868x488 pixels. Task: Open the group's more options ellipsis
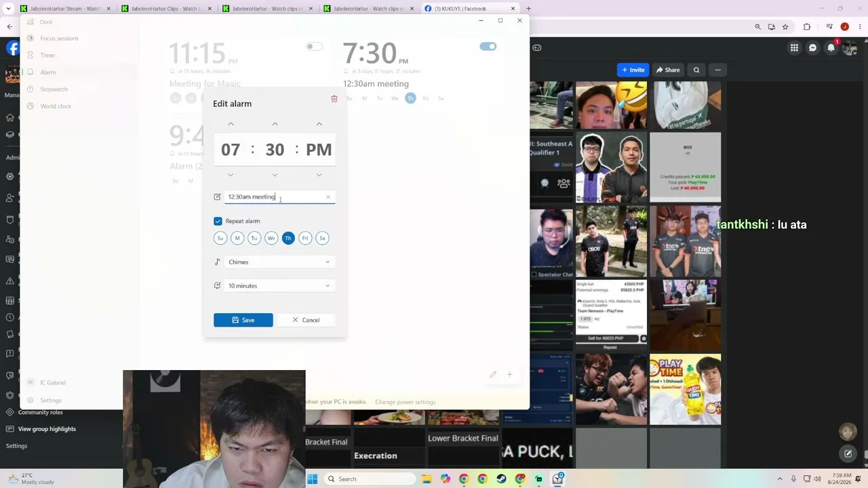[x=717, y=70]
